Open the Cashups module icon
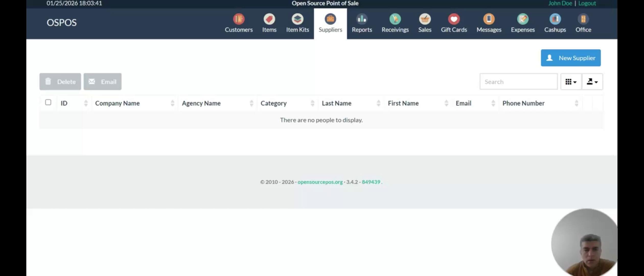644x276 pixels. [555, 19]
